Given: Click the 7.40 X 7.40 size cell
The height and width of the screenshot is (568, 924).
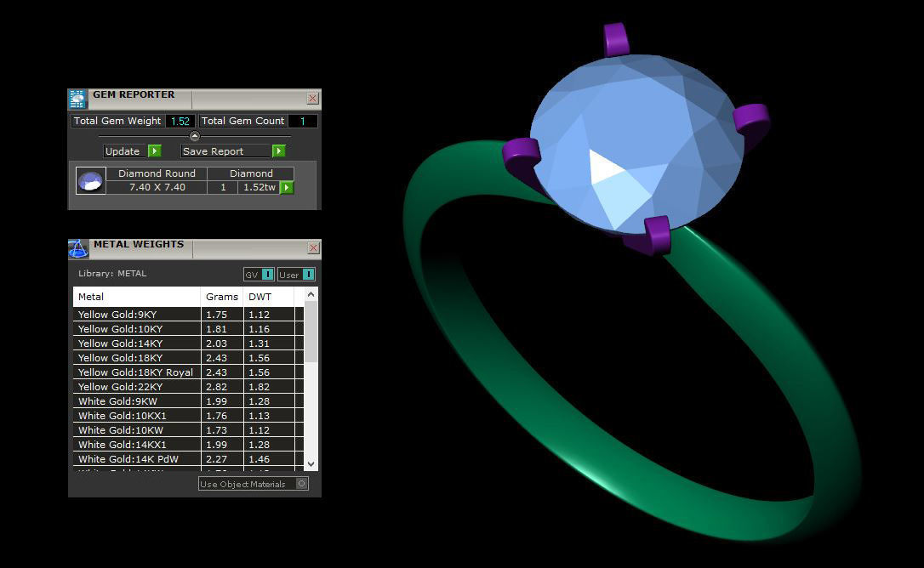Looking at the screenshot, I should click(x=157, y=187).
